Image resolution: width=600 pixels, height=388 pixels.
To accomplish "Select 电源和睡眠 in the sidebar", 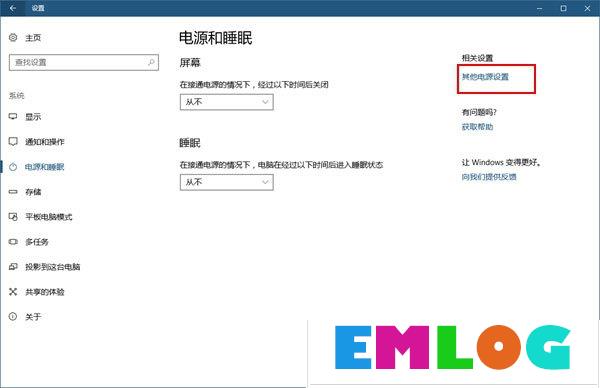I will tap(45, 167).
